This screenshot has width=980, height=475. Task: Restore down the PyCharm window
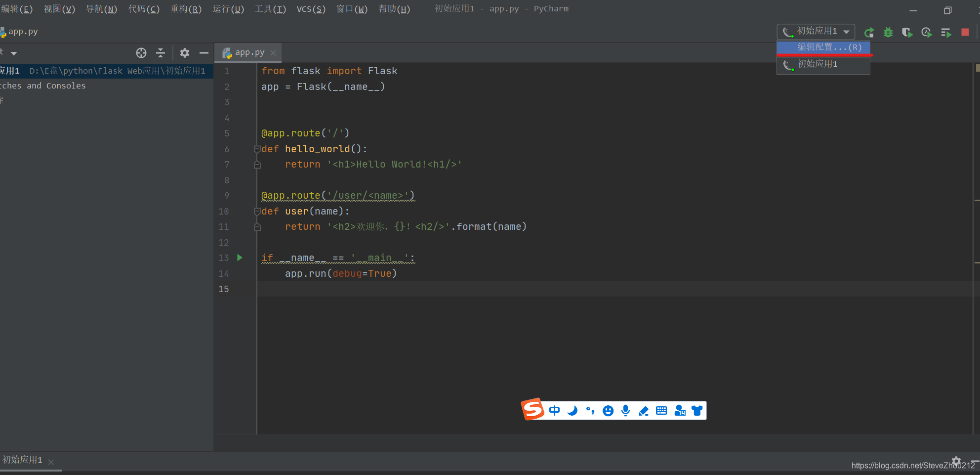coord(947,10)
